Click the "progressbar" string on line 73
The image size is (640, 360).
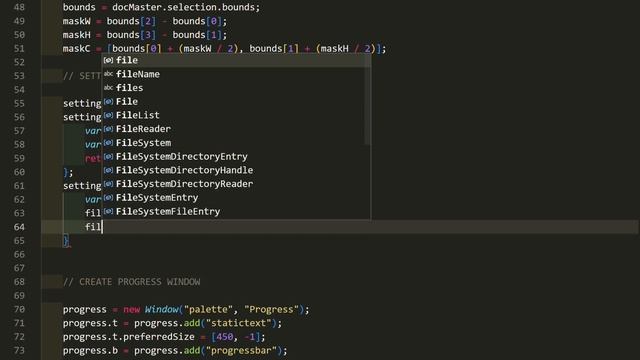point(242,351)
